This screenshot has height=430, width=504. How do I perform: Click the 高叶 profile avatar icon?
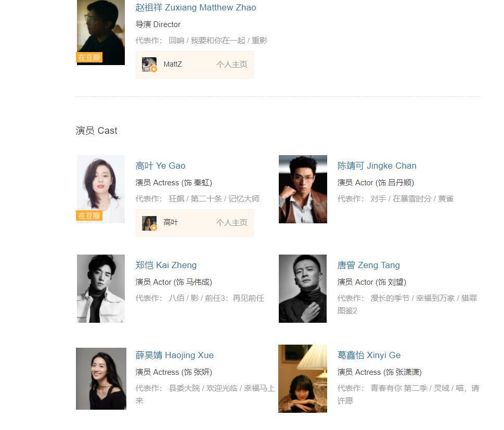pos(149,223)
